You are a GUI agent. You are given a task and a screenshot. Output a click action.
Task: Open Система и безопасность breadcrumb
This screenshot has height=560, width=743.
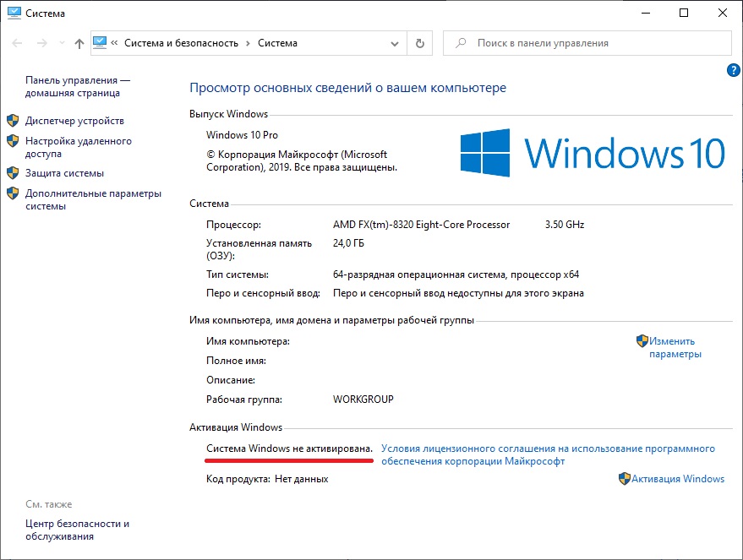coord(181,43)
